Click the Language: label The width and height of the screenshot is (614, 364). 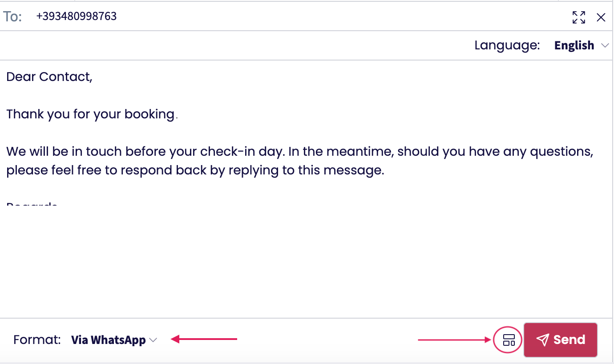pos(507,45)
